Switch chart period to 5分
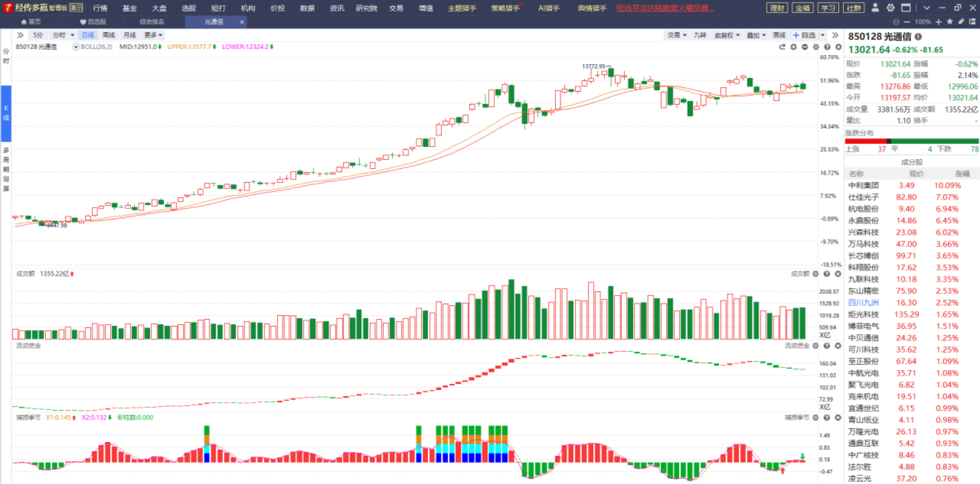 coord(38,35)
